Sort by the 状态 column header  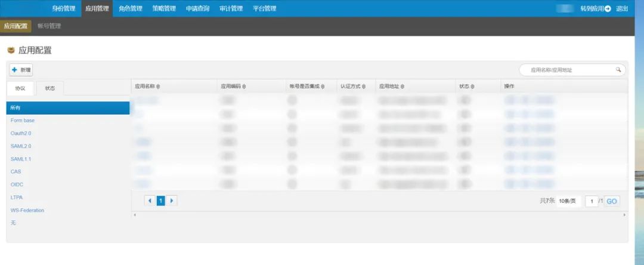click(x=467, y=87)
